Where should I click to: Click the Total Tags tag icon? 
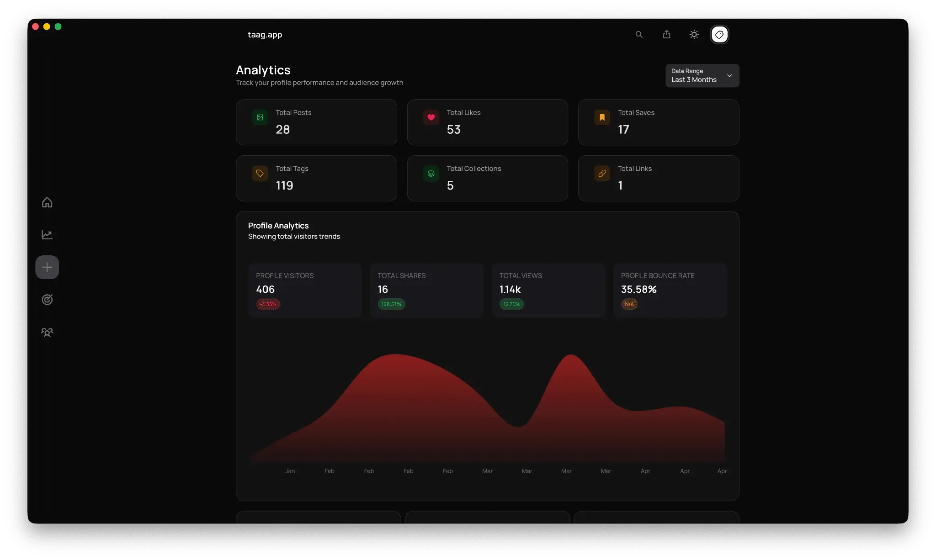[x=260, y=174]
